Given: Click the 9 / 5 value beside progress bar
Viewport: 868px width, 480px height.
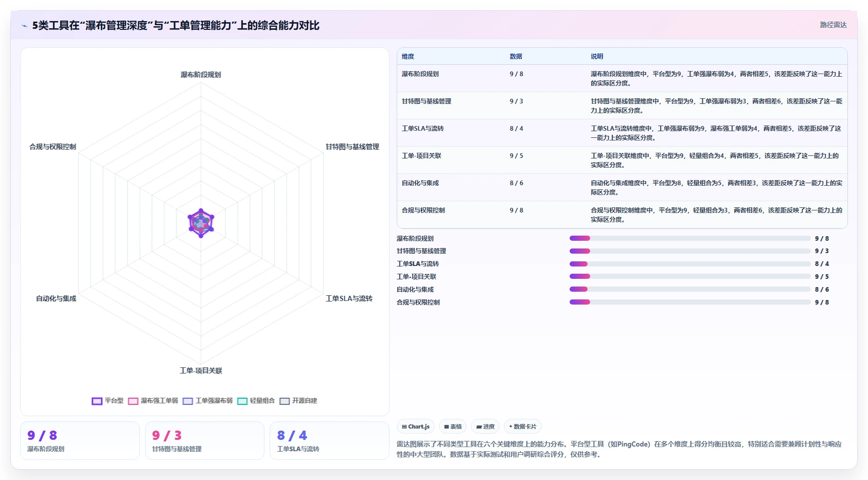Looking at the screenshot, I should [822, 277].
